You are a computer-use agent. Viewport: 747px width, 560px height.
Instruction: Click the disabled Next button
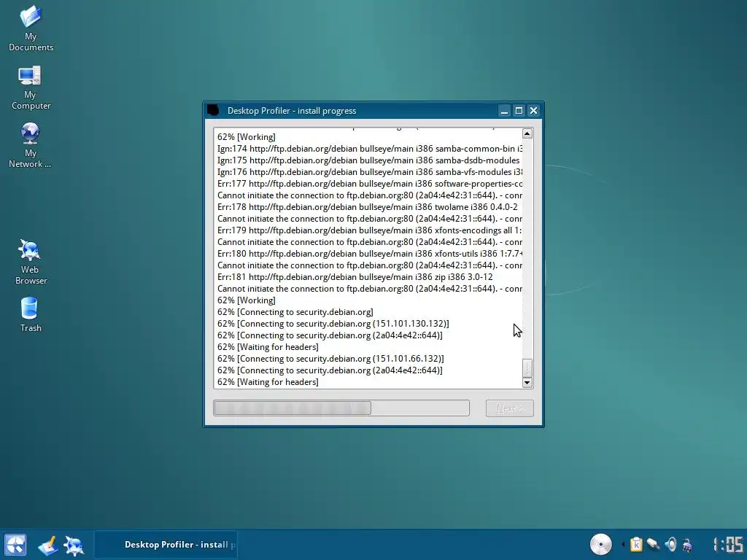point(509,408)
